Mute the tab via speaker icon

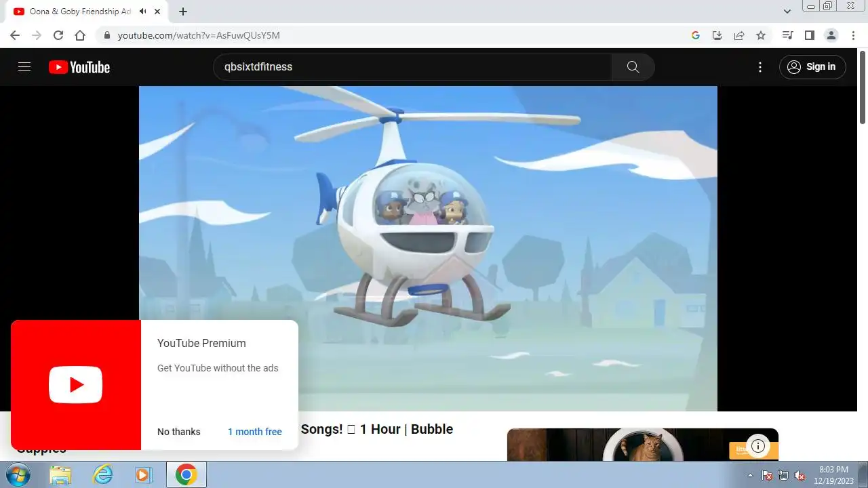143,12
